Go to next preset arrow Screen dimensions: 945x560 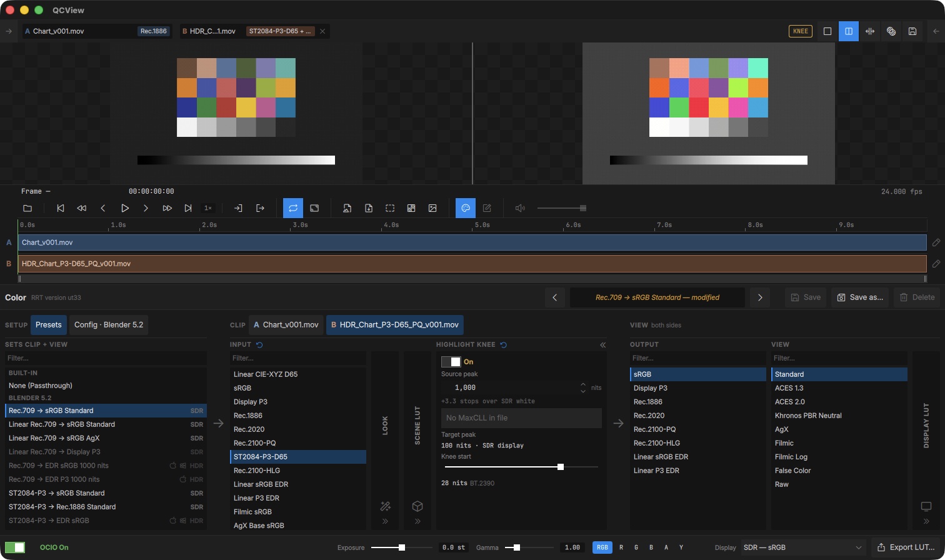pos(760,297)
